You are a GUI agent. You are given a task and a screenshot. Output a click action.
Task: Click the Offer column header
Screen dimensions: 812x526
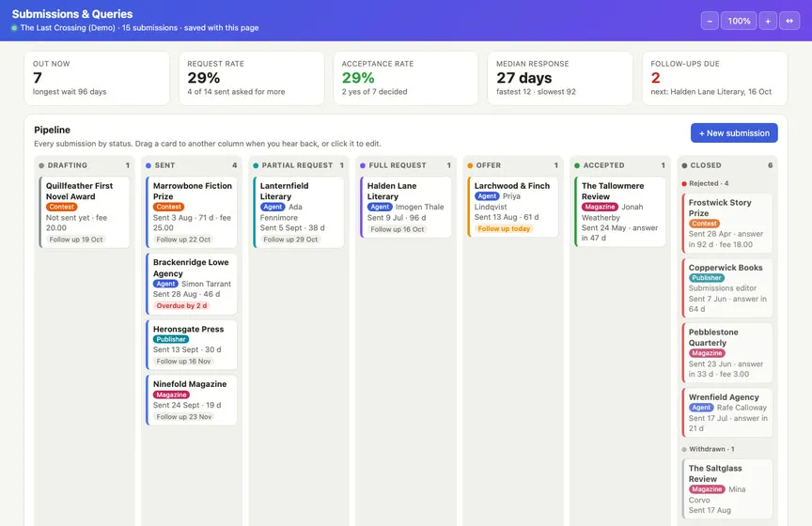pos(513,165)
